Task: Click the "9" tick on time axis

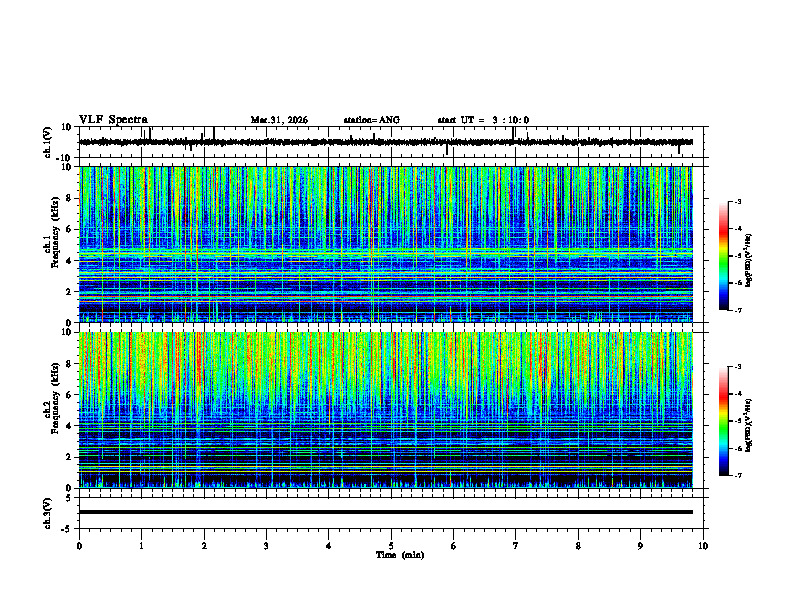Action: pyautogui.click(x=640, y=546)
